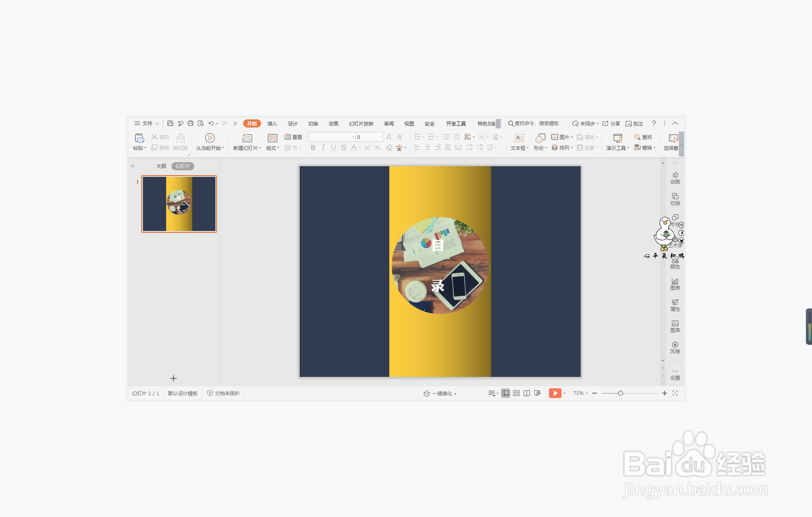Switch to reading view in status bar
The height and width of the screenshot is (517, 812).
click(527, 393)
